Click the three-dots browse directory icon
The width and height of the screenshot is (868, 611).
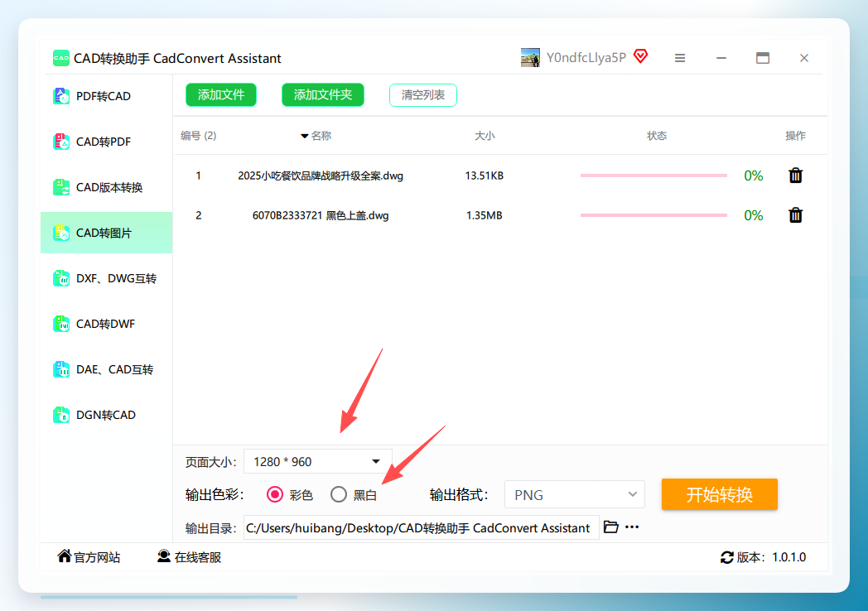632,527
